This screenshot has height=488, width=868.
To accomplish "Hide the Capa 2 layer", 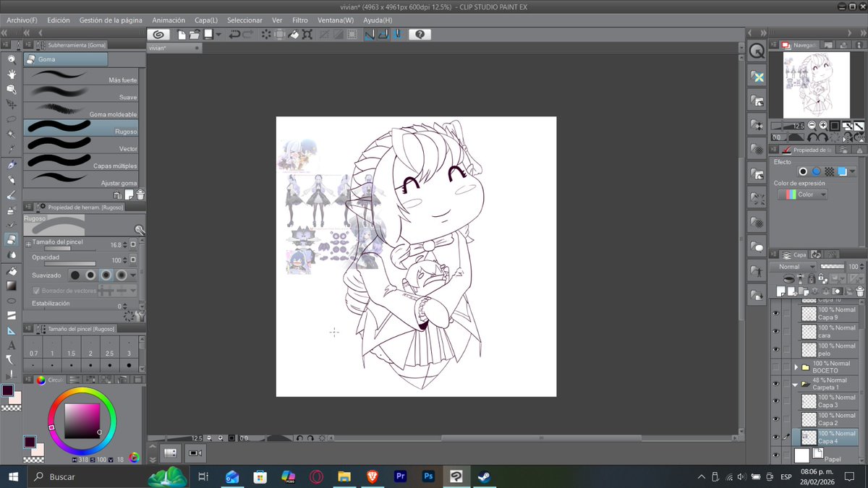I will 776,419.
